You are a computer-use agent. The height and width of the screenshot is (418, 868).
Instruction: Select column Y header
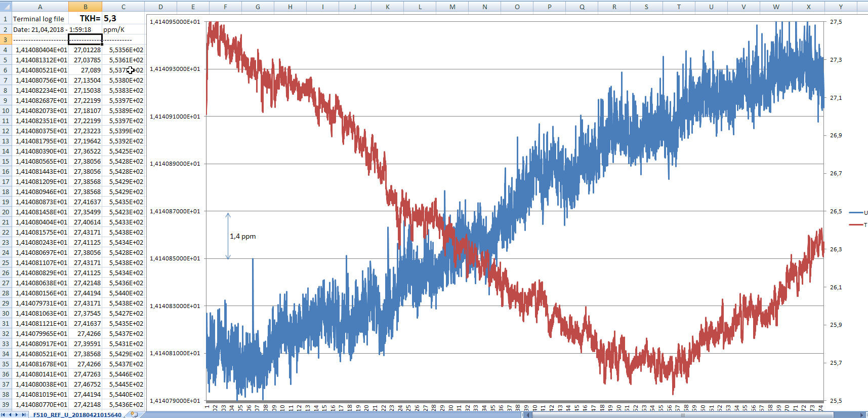point(841,7)
